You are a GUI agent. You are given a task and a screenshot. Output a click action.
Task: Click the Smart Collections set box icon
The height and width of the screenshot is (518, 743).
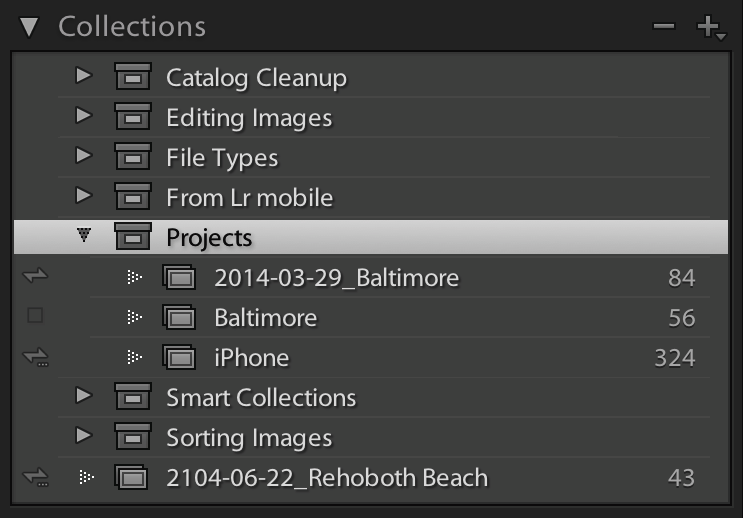click(133, 397)
